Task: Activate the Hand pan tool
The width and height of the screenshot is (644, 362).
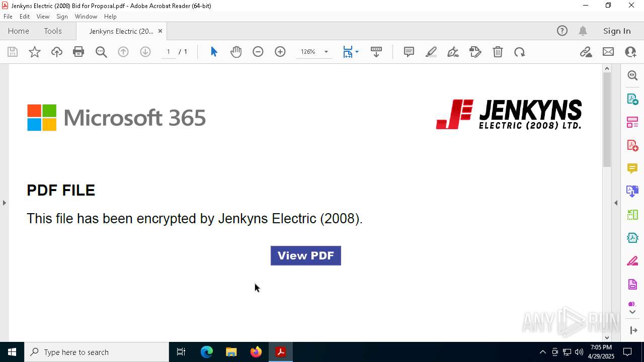Action: 236,52
